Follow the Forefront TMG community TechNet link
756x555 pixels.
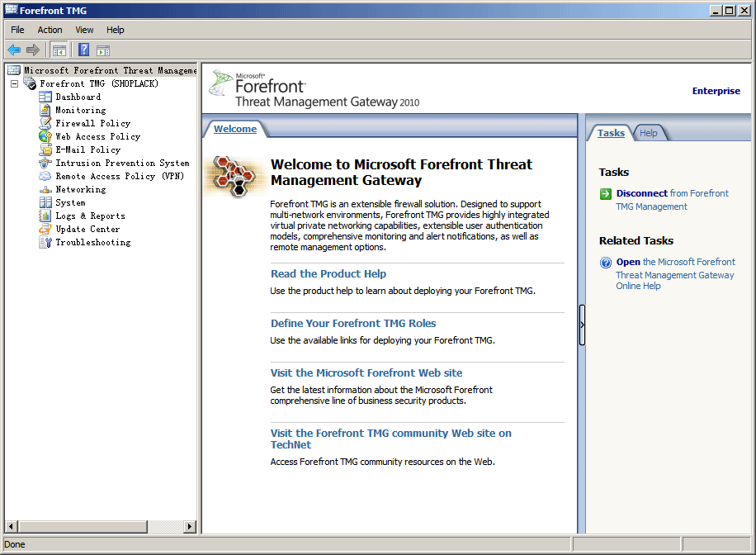pyautogui.click(x=391, y=439)
